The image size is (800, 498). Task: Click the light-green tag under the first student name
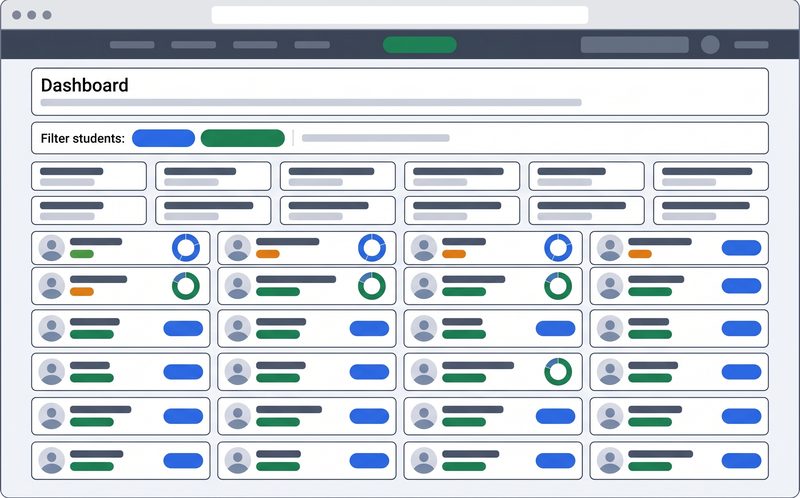(82, 254)
